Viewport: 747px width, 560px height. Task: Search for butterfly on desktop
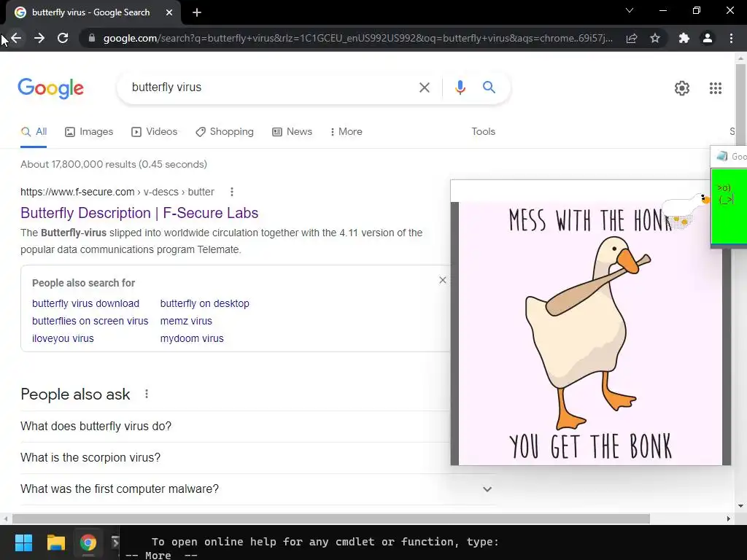coord(205,303)
